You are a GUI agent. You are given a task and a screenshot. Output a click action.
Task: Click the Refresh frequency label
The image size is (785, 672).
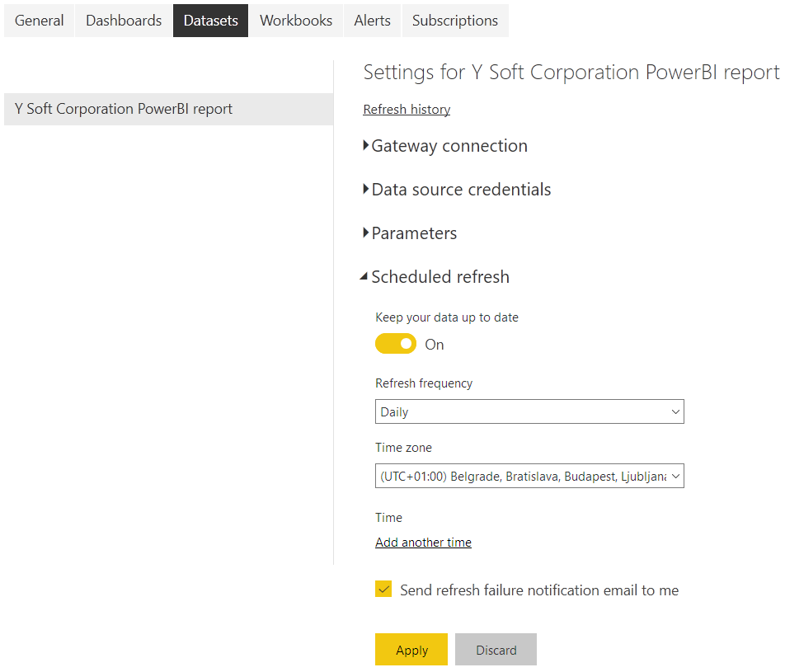[424, 383]
